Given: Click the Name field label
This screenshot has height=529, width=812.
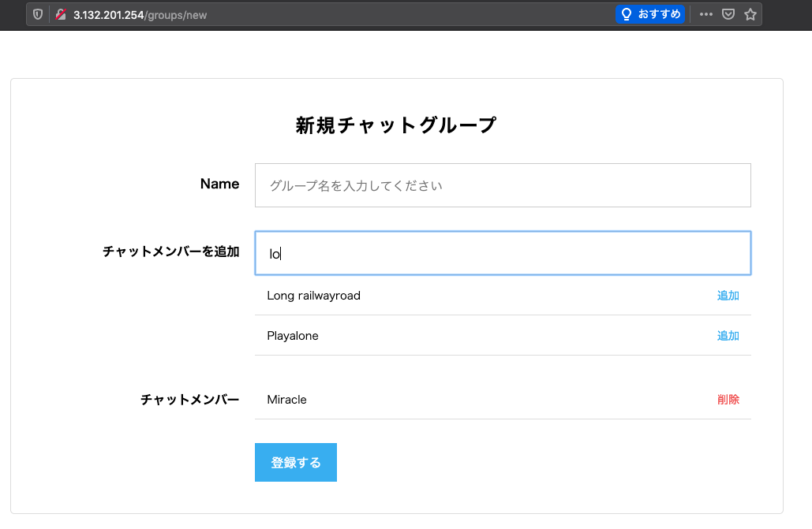Looking at the screenshot, I should click(219, 184).
